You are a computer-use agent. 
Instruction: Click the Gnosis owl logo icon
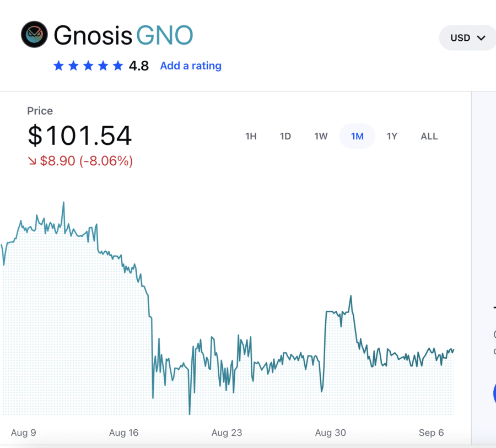[x=34, y=35]
